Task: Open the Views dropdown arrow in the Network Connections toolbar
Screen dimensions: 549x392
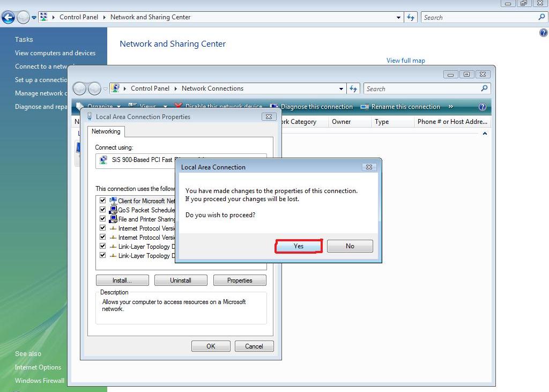Action: 165,106
